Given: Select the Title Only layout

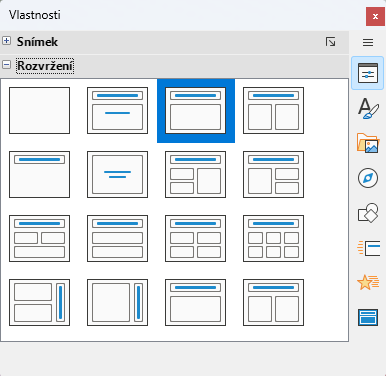Looking at the screenshot, I should 39,174.
